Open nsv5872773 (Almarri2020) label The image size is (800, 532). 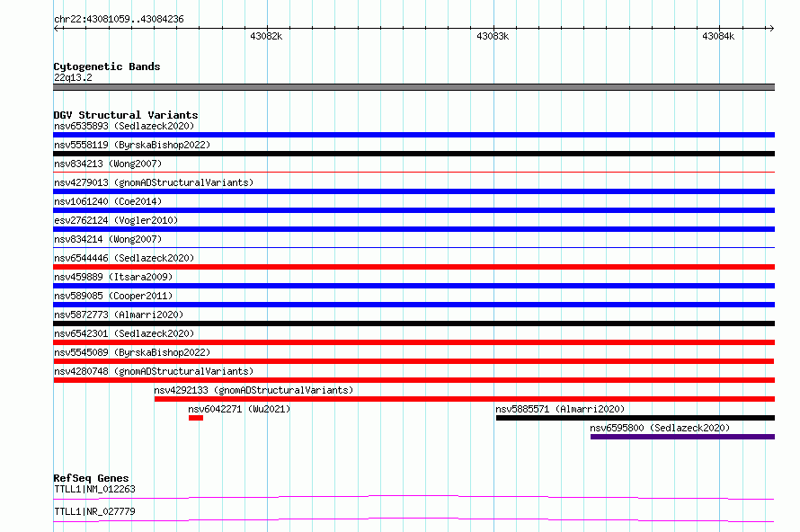point(119,315)
